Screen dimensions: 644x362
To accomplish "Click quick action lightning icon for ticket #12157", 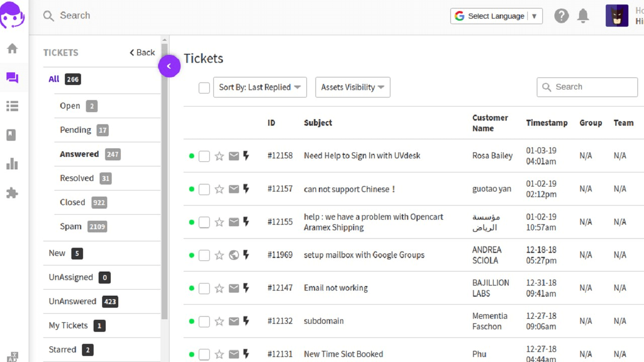I will click(246, 189).
